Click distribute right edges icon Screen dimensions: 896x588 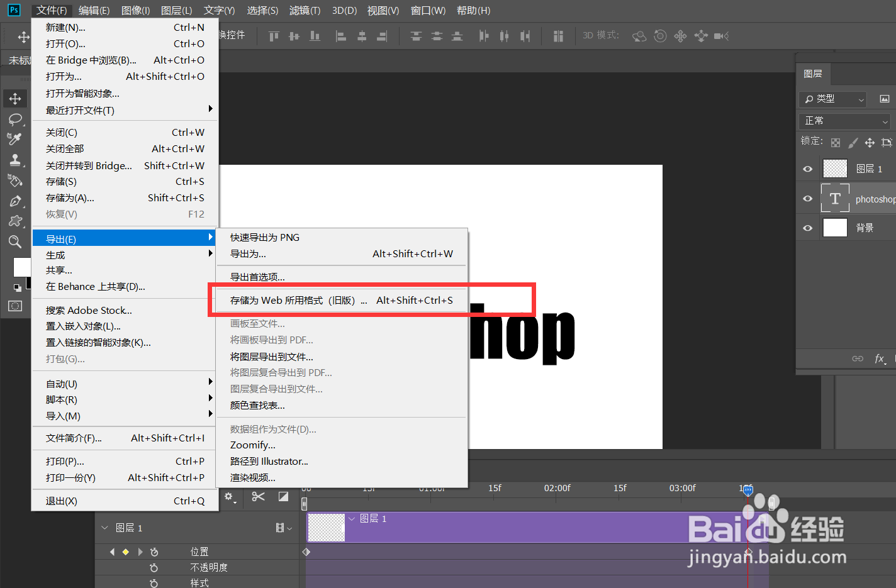(x=525, y=36)
